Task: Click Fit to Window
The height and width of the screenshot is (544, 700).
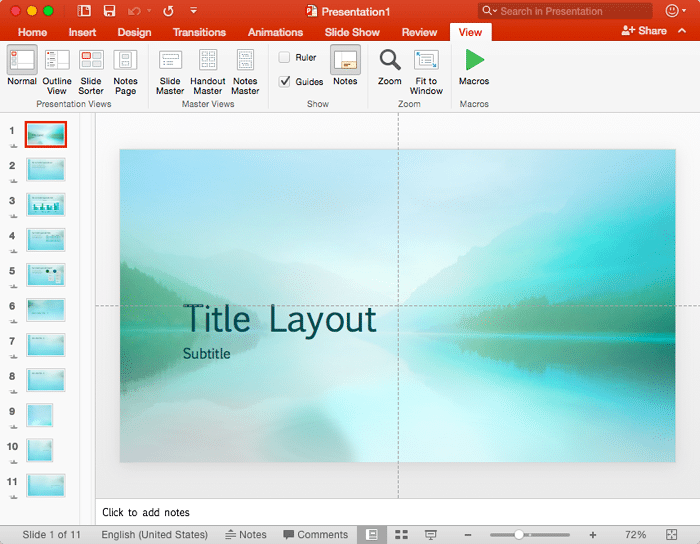Action: (426, 71)
